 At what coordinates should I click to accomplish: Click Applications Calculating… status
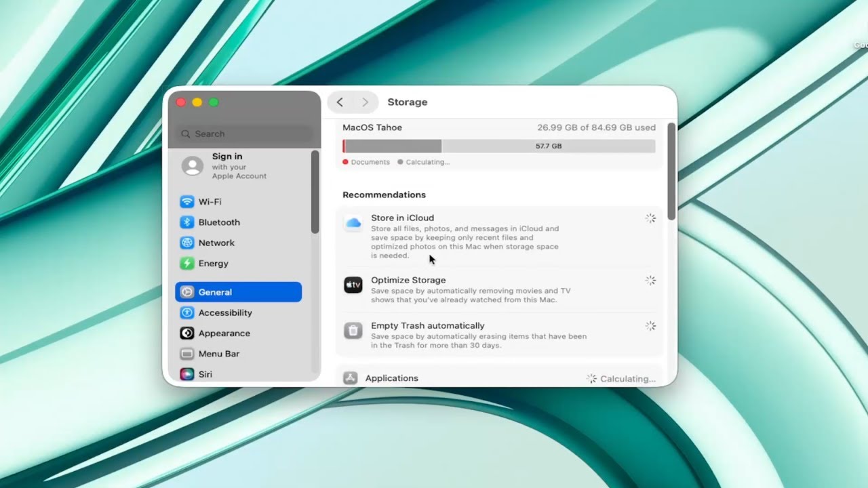(627, 379)
